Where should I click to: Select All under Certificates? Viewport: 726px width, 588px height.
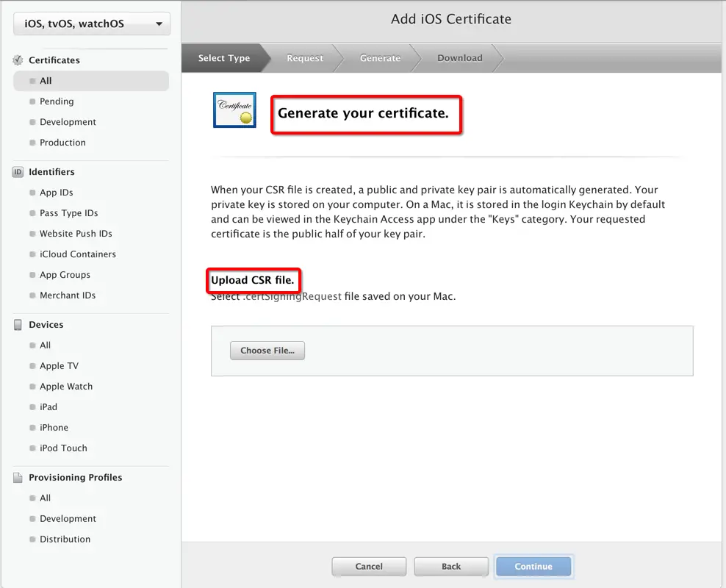click(x=91, y=81)
